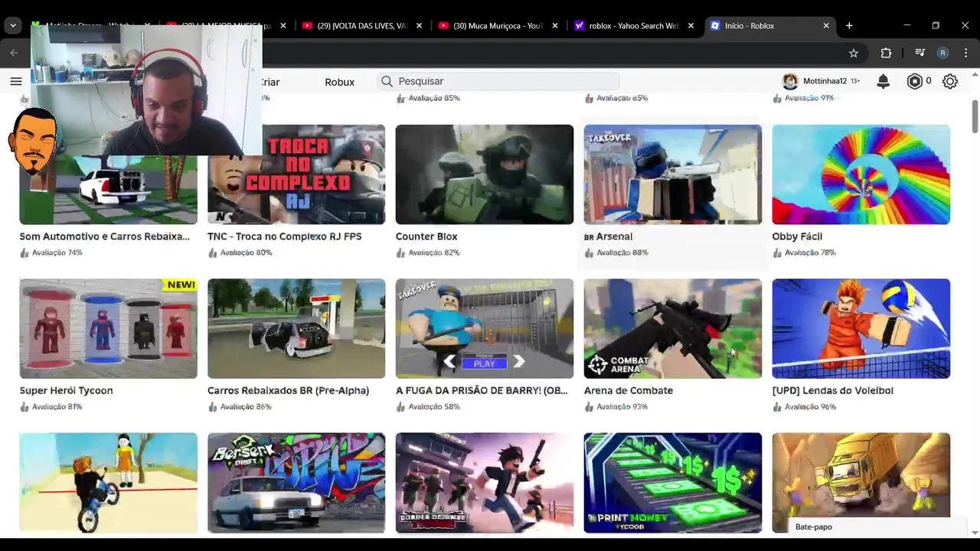The height and width of the screenshot is (551, 980).
Task: Click the rainbow Obby Fácil thumbnail
Action: pos(861,174)
